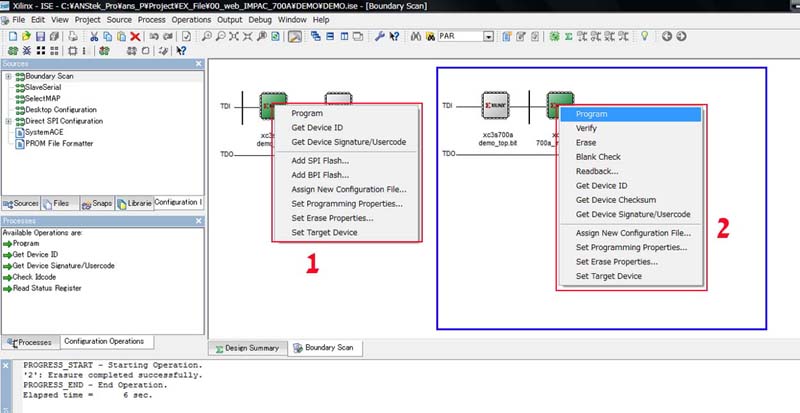This screenshot has width=800, height=413.
Task: Click Get Device ID in Processes panel
Action: click(x=35, y=255)
